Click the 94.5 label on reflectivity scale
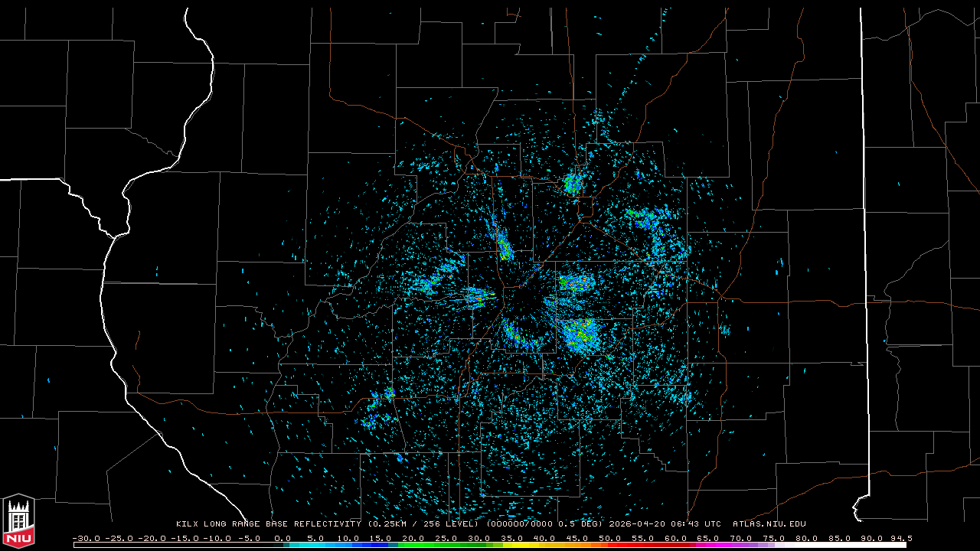 pos(900,538)
